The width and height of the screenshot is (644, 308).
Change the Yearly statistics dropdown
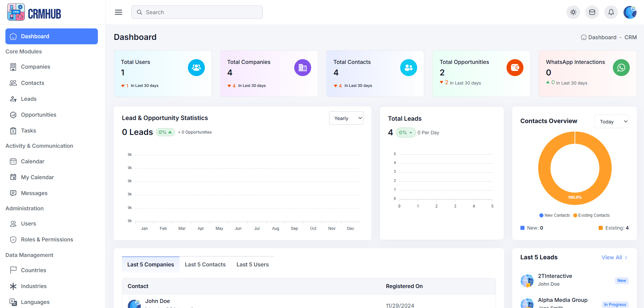coord(346,118)
